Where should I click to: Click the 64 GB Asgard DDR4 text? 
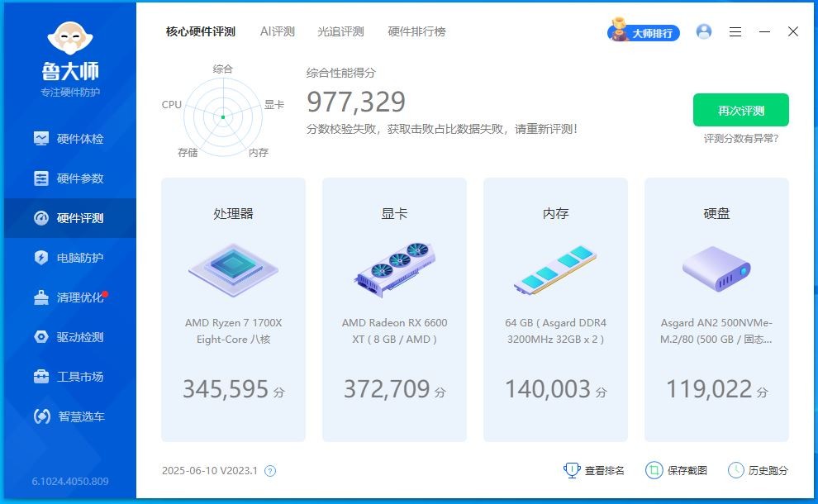(x=555, y=330)
